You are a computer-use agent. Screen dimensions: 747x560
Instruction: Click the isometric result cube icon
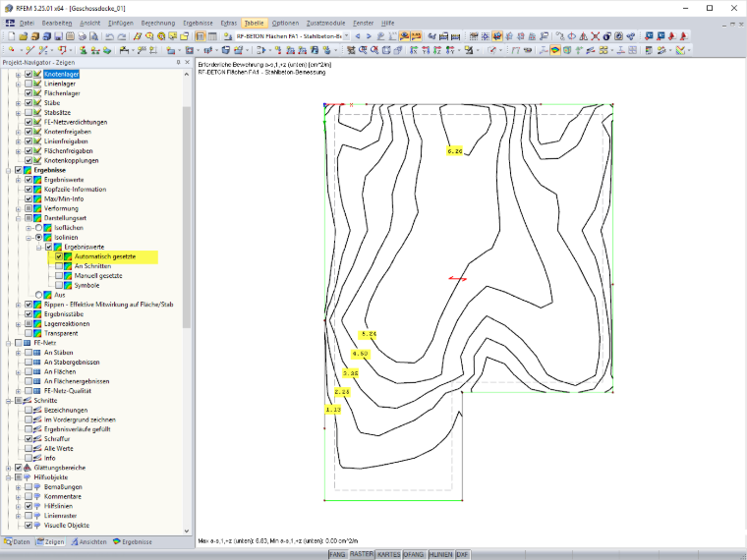pyautogui.click(x=567, y=50)
